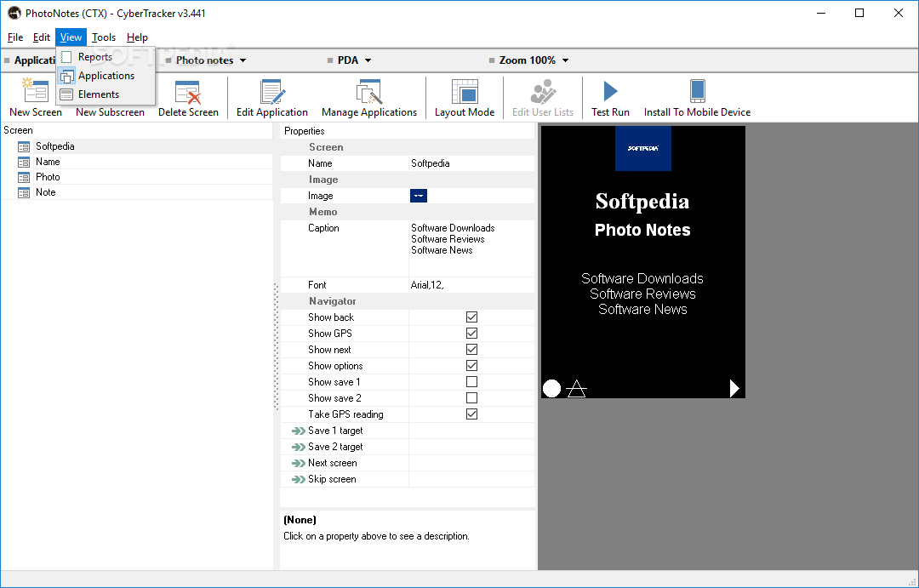Click the Save 1 target value field

(x=471, y=431)
